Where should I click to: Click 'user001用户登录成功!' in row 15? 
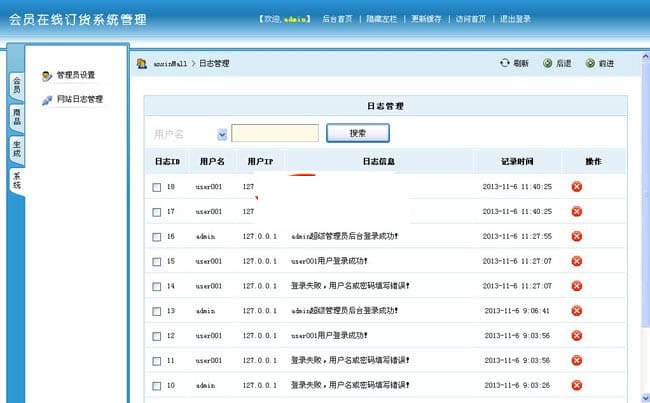point(329,261)
